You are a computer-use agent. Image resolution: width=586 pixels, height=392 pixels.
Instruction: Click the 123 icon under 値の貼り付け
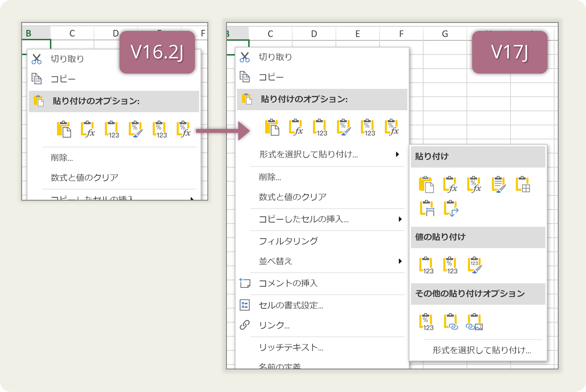click(426, 265)
